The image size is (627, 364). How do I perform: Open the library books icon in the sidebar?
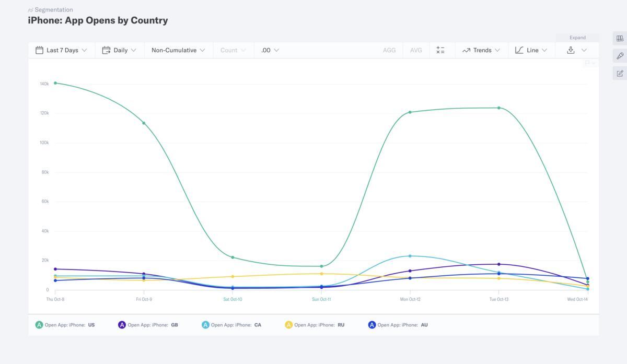click(x=620, y=39)
